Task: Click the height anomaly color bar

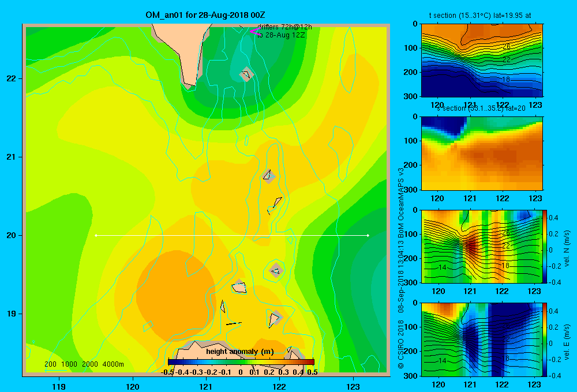Action: (x=241, y=362)
